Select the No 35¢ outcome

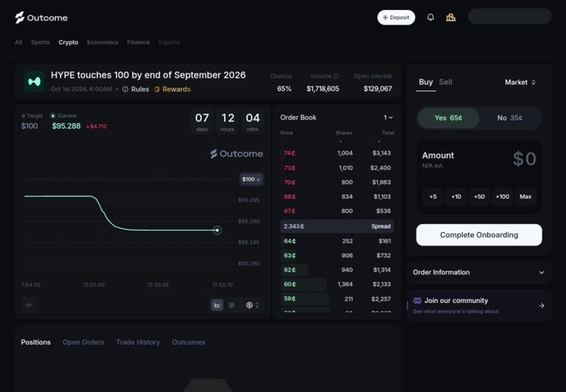(509, 118)
